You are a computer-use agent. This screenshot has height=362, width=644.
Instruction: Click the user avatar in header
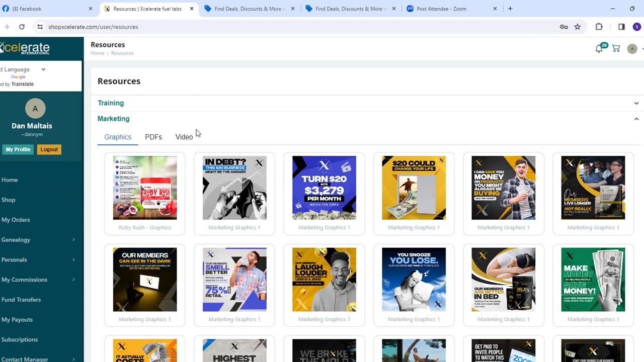pos(632,49)
